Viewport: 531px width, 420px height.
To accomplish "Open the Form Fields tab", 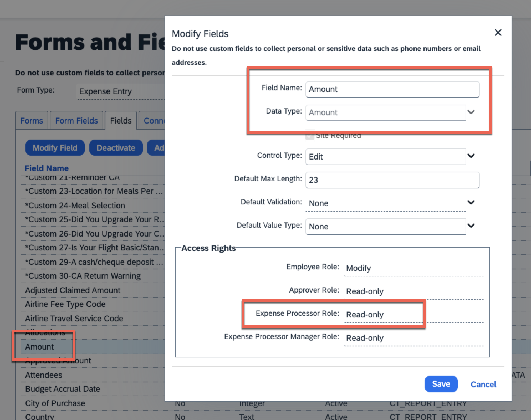I will [x=76, y=121].
